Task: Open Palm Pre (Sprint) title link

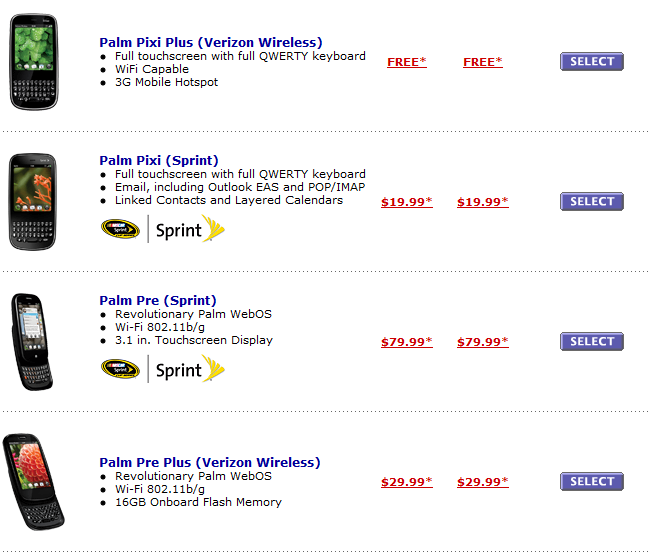Action: pyautogui.click(x=158, y=300)
